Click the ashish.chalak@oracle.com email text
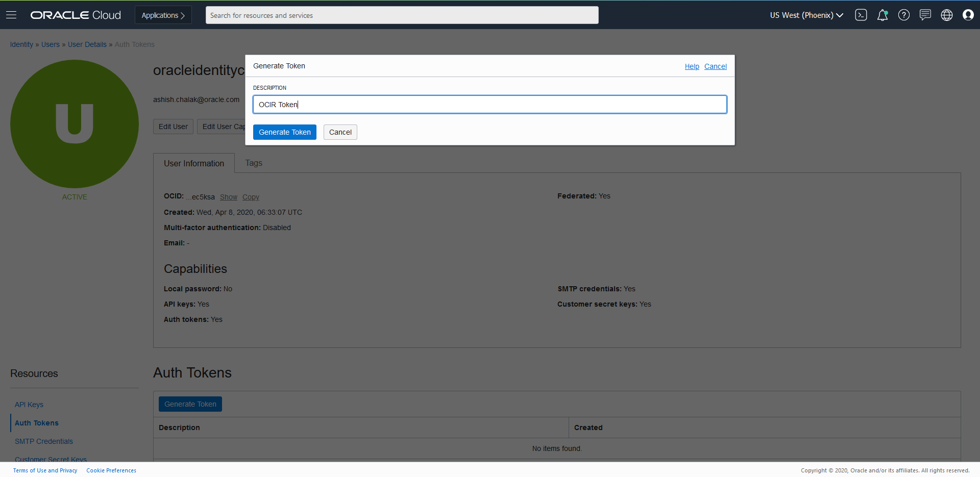This screenshot has height=477, width=980. click(197, 99)
